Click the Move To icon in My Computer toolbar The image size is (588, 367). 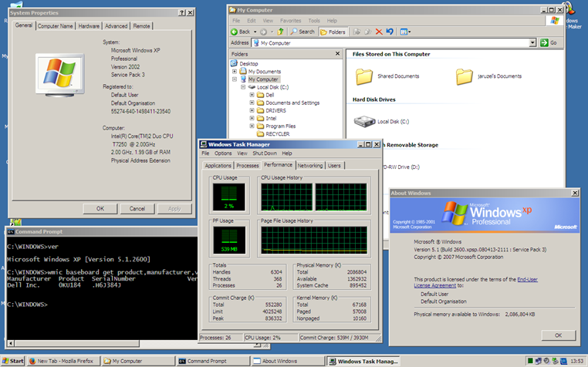357,32
